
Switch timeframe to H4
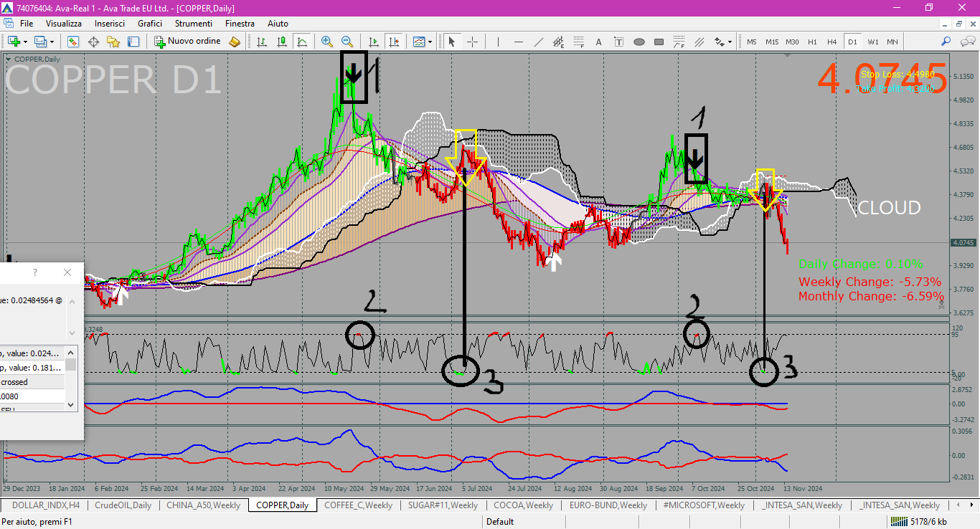click(x=832, y=42)
